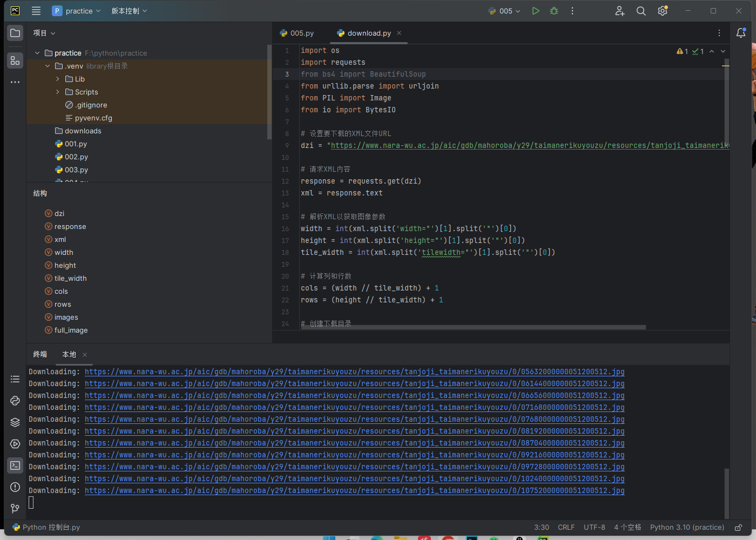This screenshot has width=756, height=540.
Task: Open the Python Packages tool window icon
Action: (15, 422)
